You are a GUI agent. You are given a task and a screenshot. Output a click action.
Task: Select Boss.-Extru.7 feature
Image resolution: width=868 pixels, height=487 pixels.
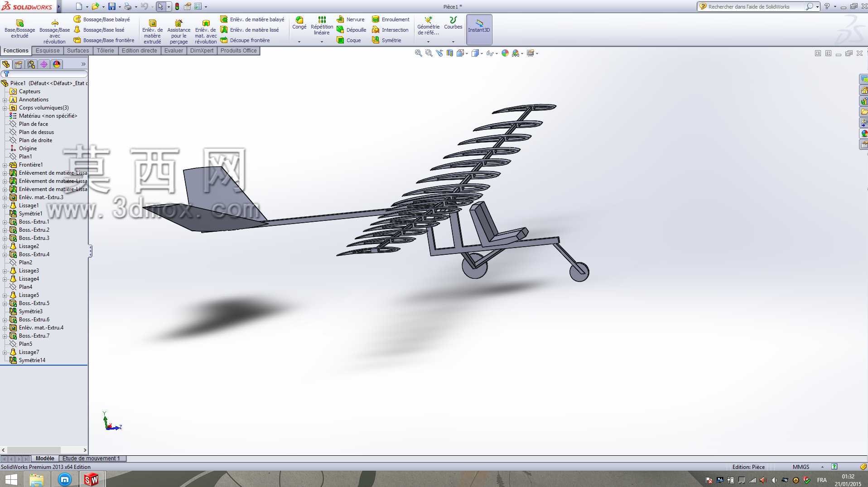click(34, 336)
